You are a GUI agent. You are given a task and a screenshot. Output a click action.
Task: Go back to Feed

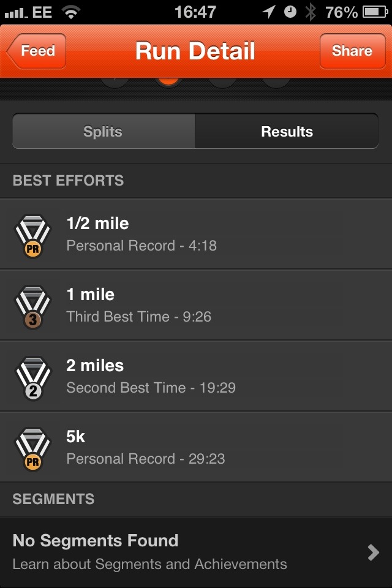[x=36, y=51]
